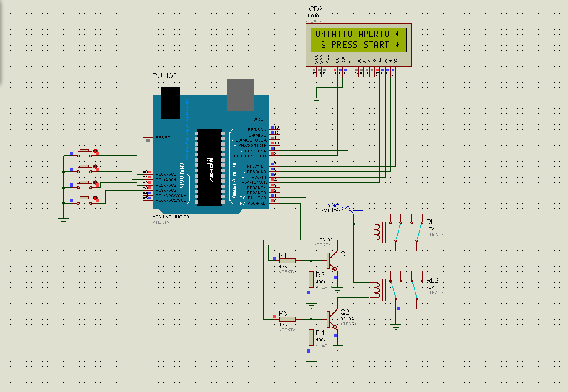568x392 pixels.
Task: Select the LM016L LCD display screen
Action: click(358, 40)
